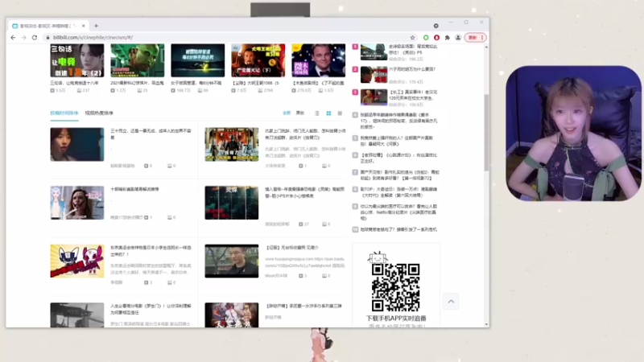Open the 三句话 让电竞 video thumbnail
This screenshot has width=644, height=362.
[77, 60]
